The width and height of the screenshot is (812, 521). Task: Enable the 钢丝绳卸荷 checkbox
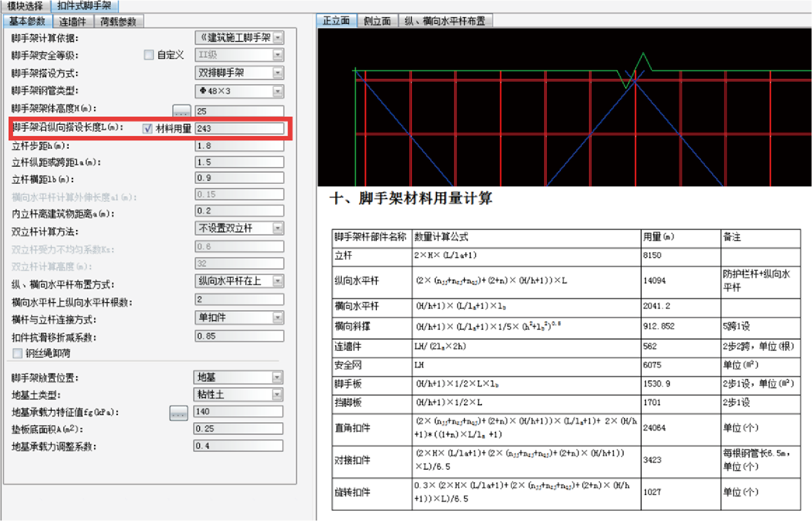17,353
